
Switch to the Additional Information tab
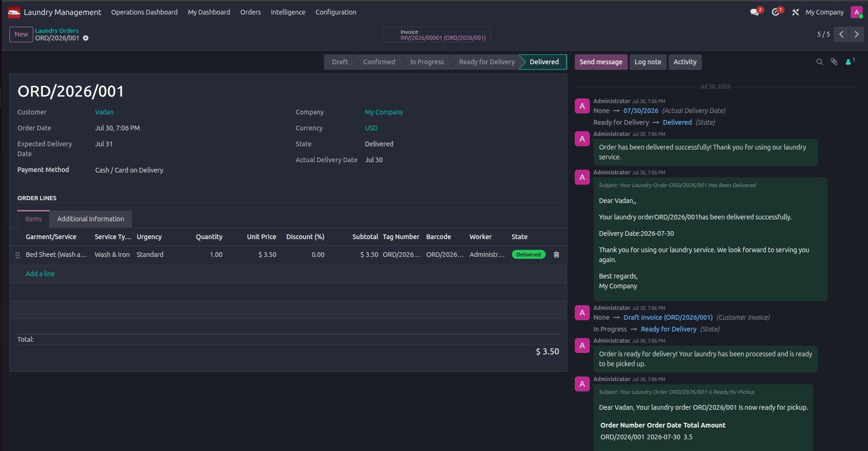(91, 219)
